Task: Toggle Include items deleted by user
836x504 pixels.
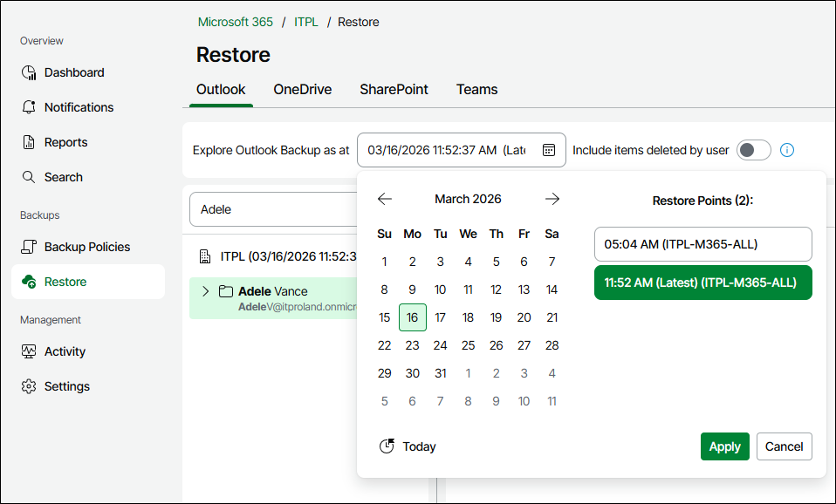Action: (753, 150)
